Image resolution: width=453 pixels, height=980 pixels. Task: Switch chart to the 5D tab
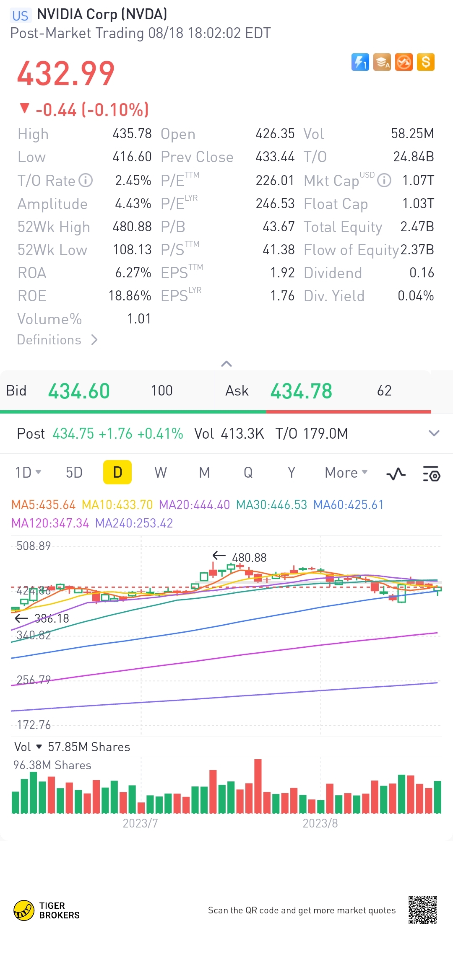click(74, 473)
